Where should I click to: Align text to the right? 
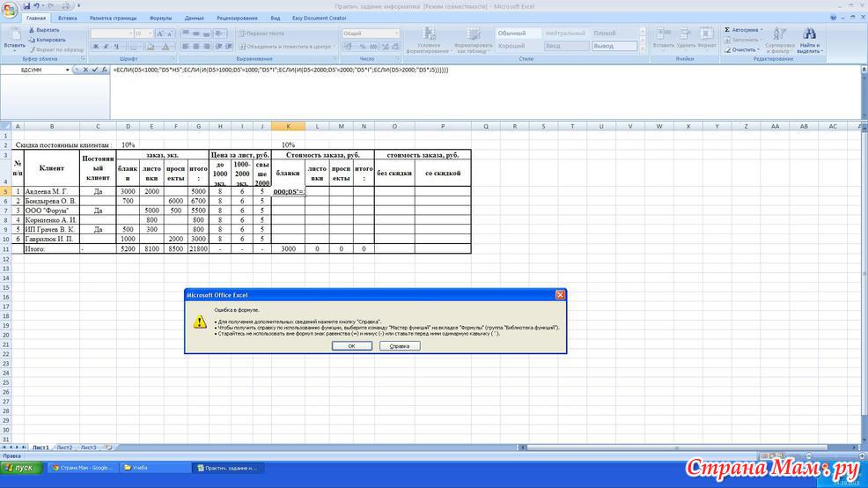click(x=207, y=47)
